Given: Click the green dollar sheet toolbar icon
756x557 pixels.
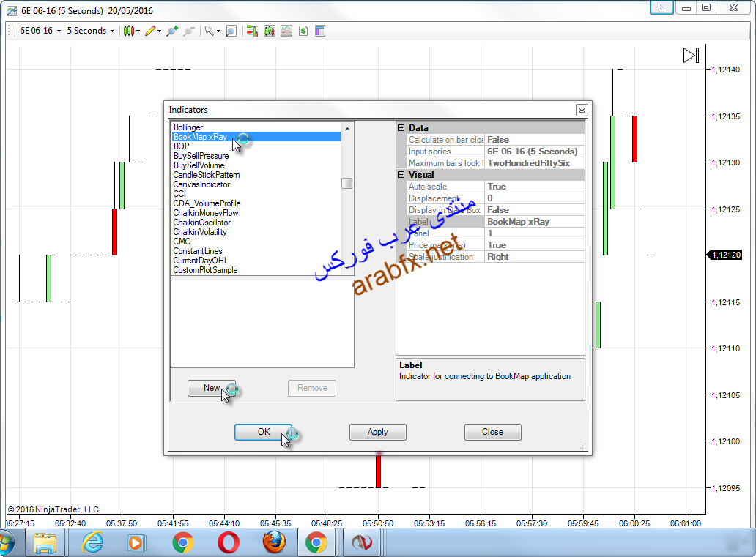Looking at the screenshot, I should [303, 31].
